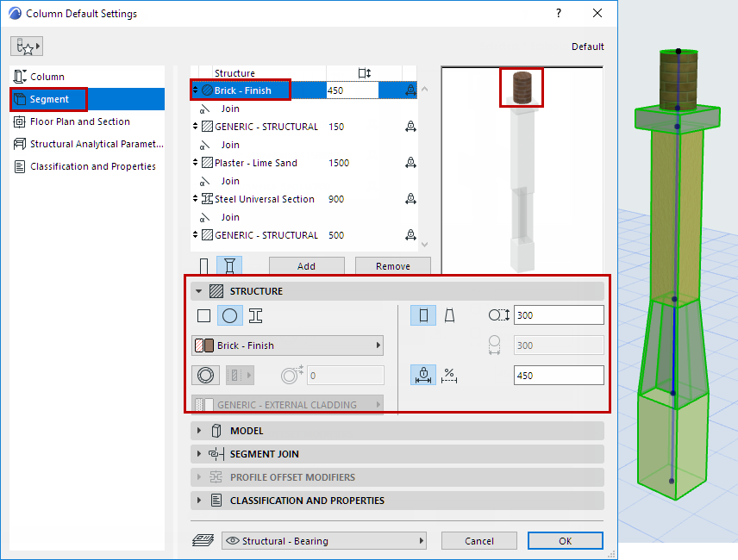Toggle the fixed-width lock option
Viewport: 738px width, 560px height.
click(422, 375)
